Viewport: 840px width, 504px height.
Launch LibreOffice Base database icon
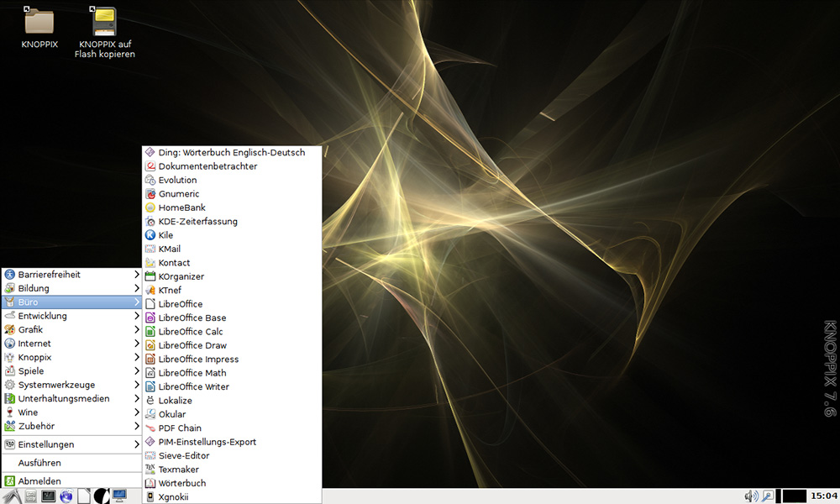pos(150,318)
